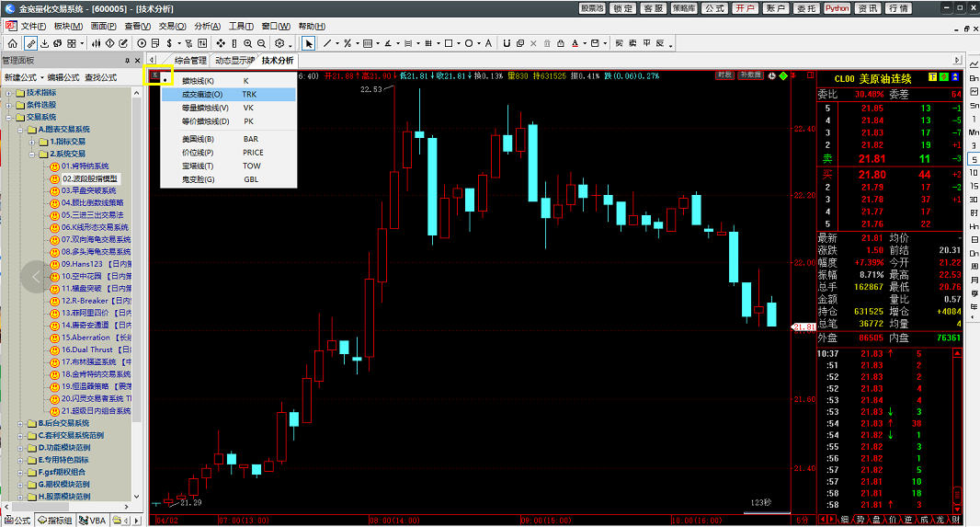Screen dimensions: 980x527
Task: Click the play circle icon in the toolbar
Action: 142,44
